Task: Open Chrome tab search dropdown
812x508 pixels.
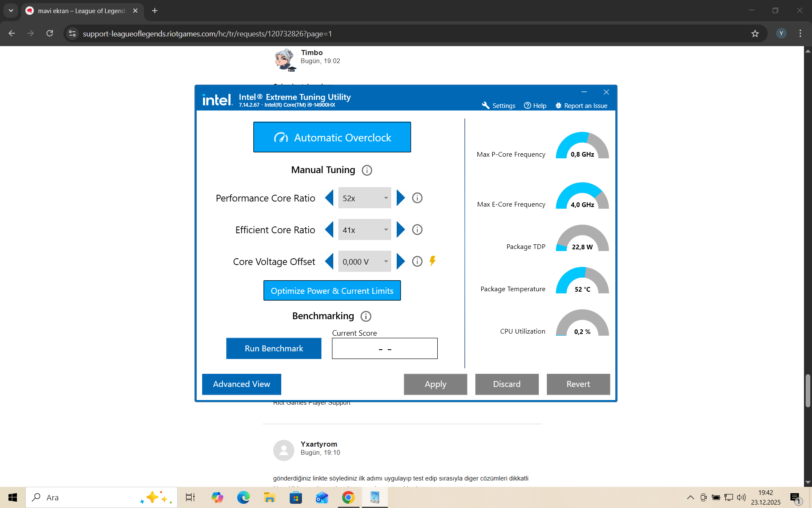Action: [x=11, y=11]
